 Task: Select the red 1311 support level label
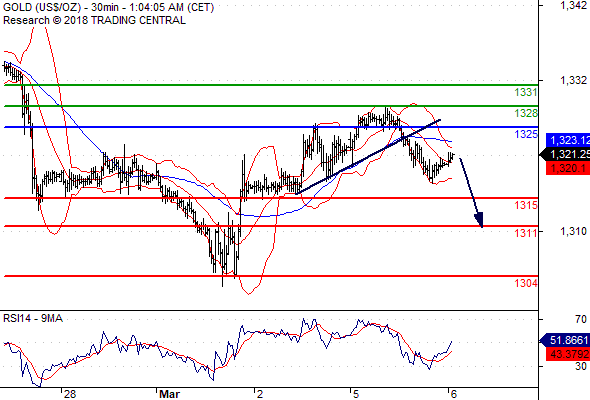[x=526, y=233]
